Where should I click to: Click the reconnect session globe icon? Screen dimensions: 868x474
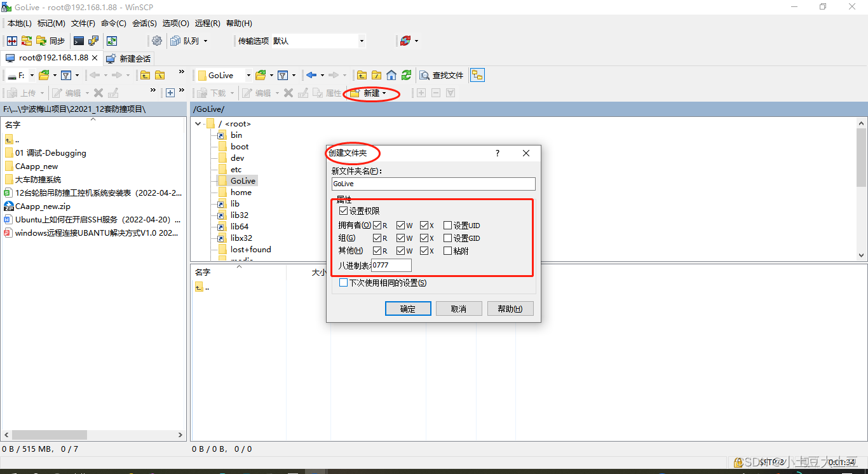[405, 41]
